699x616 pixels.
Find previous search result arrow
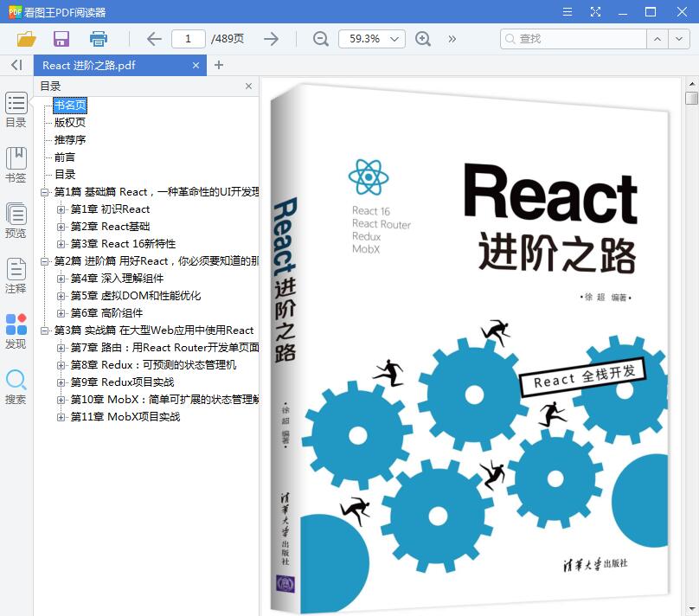(657, 39)
